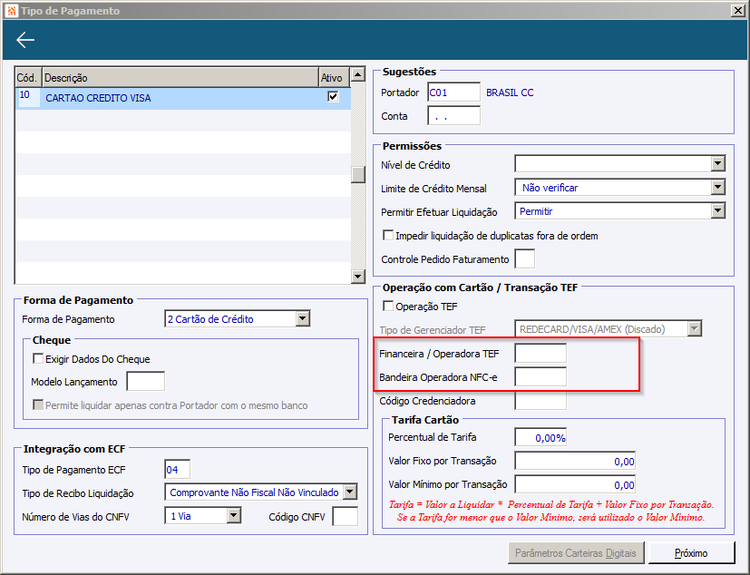Click the list scrollbar thumb
This screenshot has width=750, height=575.
click(358, 175)
